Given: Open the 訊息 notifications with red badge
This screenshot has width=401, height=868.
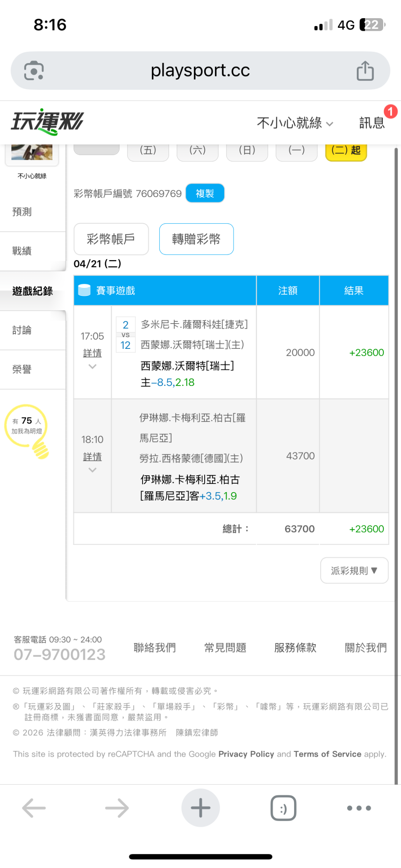Looking at the screenshot, I should (x=372, y=122).
